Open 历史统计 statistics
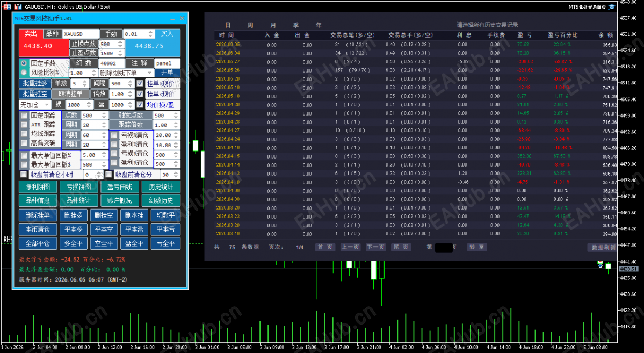This screenshot has width=644, height=353. coord(161,187)
